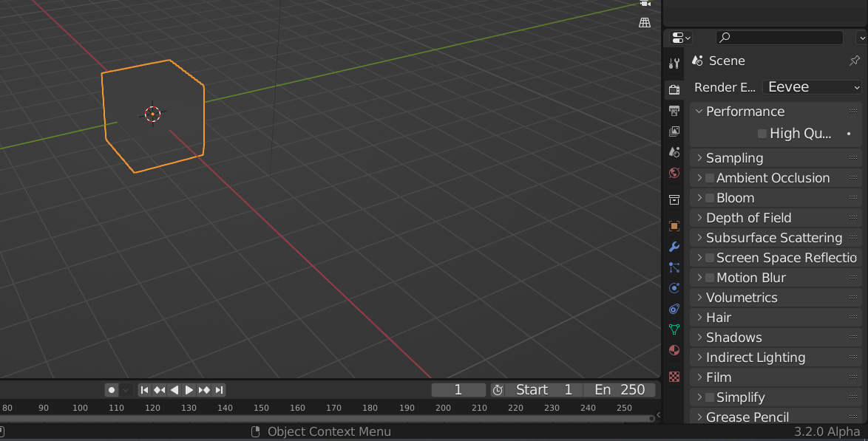Click the current frame field
Image resolution: width=868 pixels, height=441 pixels.
(x=458, y=390)
